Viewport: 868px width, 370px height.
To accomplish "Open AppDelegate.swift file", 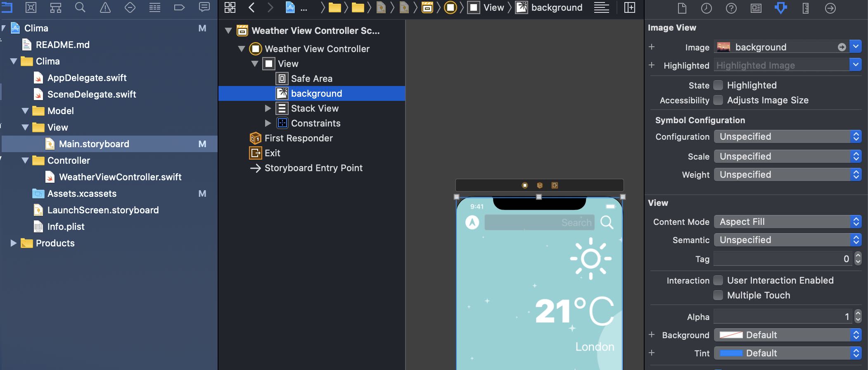I will pos(87,78).
